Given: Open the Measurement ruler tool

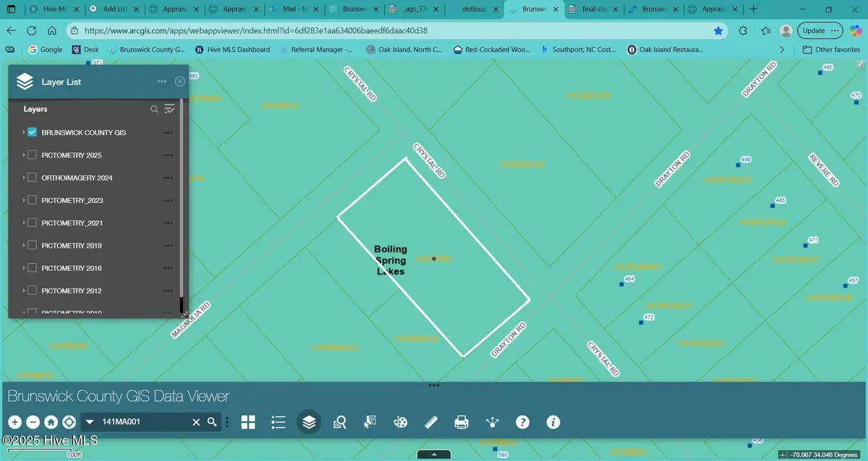Looking at the screenshot, I should pyautogui.click(x=432, y=422).
